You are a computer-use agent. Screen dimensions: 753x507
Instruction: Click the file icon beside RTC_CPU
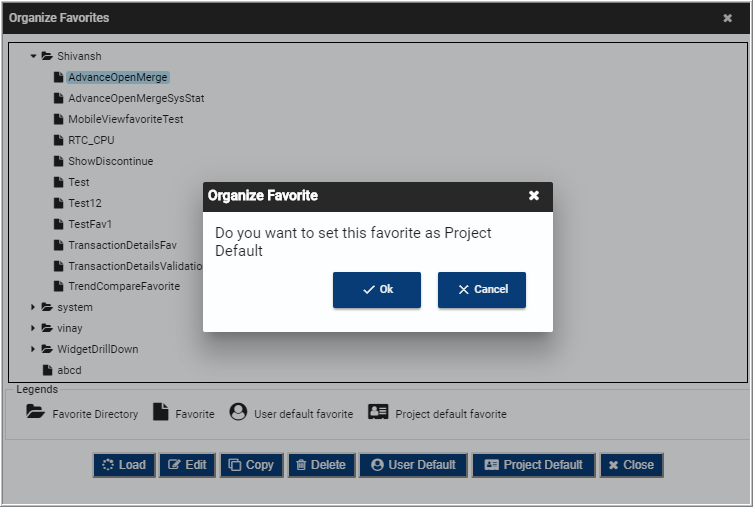coord(59,140)
